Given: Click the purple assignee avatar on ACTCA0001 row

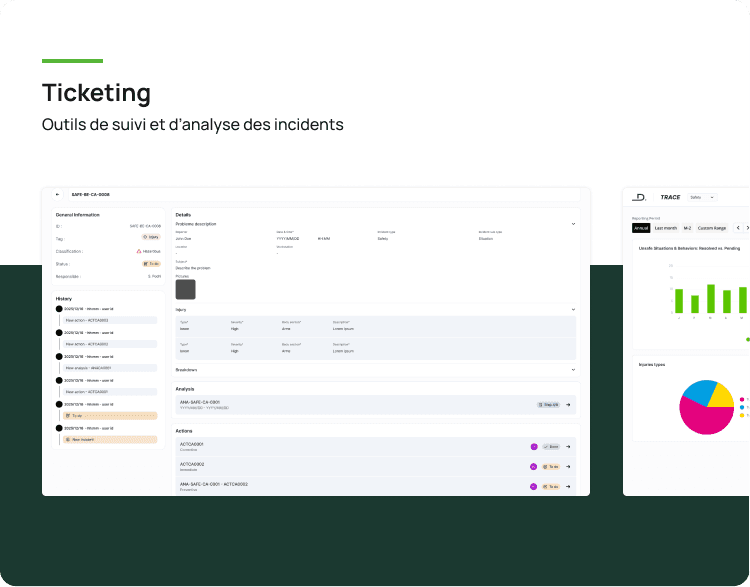Looking at the screenshot, I should (x=534, y=447).
